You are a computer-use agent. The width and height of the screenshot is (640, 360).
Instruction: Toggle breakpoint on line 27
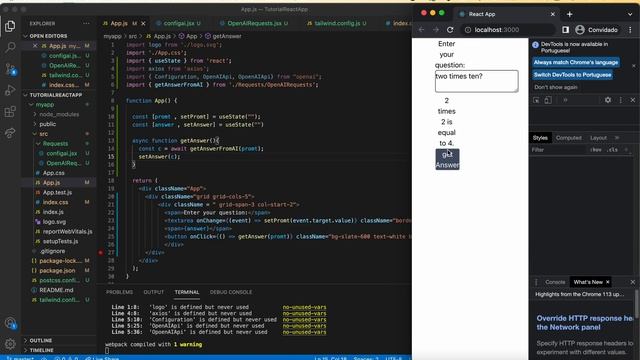101,253
